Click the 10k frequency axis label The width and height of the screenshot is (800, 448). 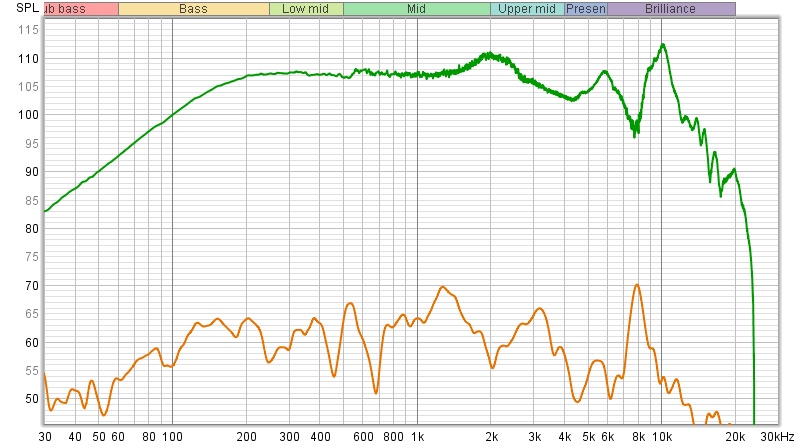(x=662, y=437)
